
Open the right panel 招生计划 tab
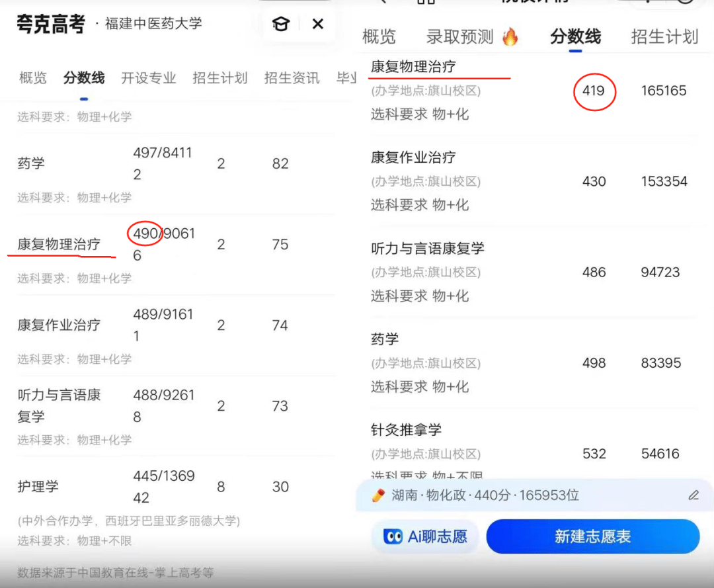click(x=664, y=36)
